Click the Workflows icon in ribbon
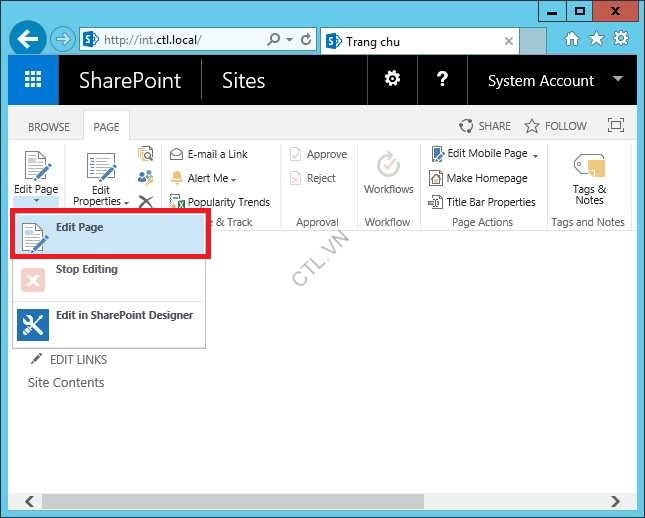 (x=388, y=174)
